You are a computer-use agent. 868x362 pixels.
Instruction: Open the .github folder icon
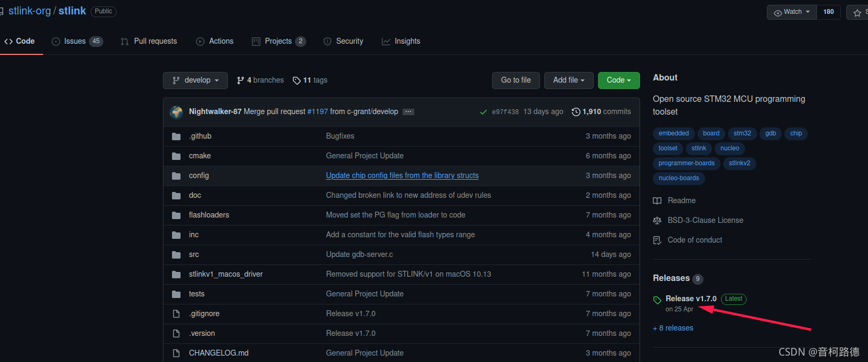tap(176, 136)
